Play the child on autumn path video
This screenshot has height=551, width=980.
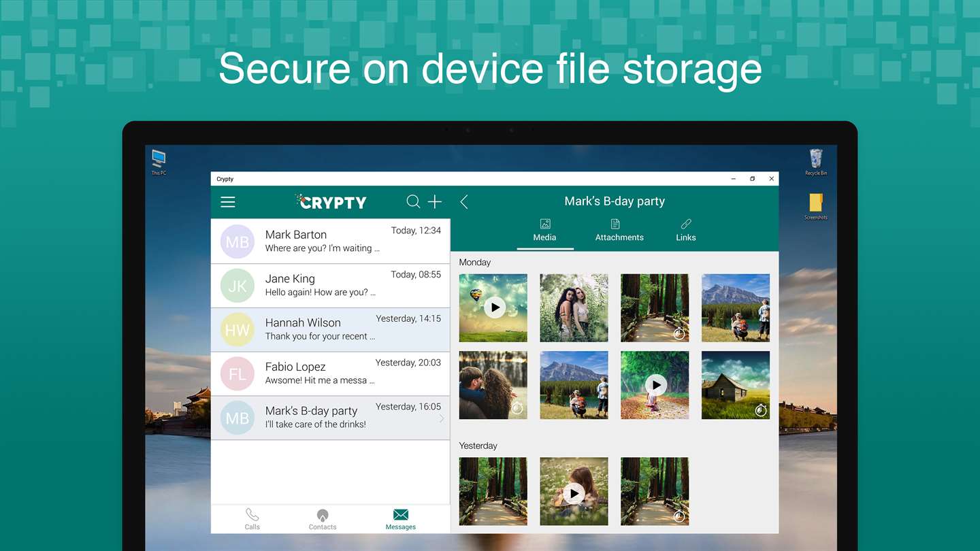point(655,385)
